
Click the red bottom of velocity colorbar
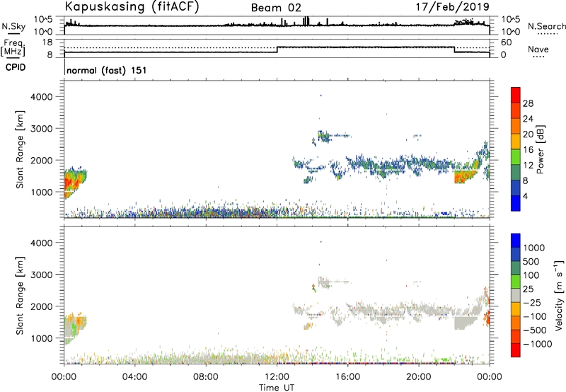coord(516,350)
